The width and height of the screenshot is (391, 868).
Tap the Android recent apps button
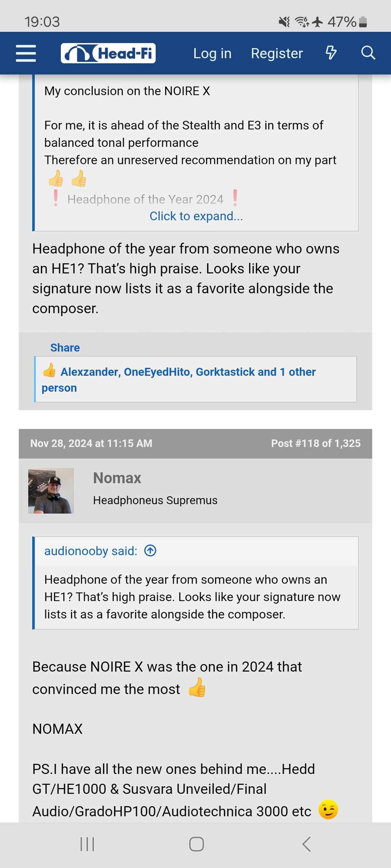[87, 844]
